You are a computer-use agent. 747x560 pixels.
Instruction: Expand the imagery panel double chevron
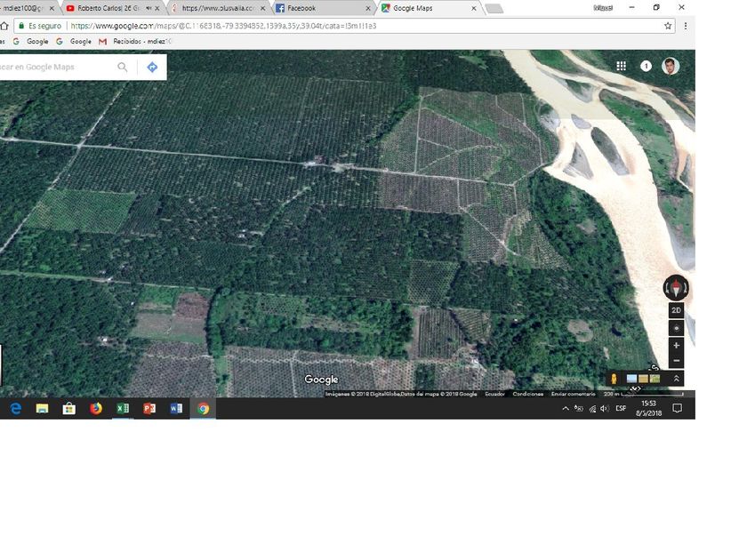point(677,379)
